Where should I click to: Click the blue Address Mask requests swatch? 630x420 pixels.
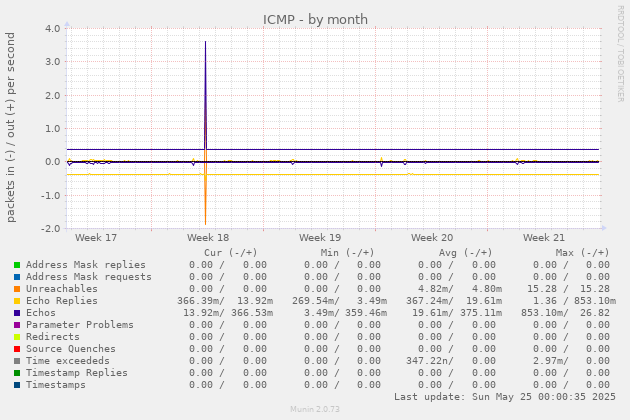[17, 277]
